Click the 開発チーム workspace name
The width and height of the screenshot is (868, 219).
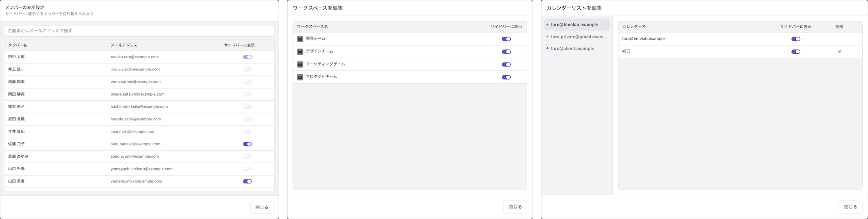pos(316,39)
